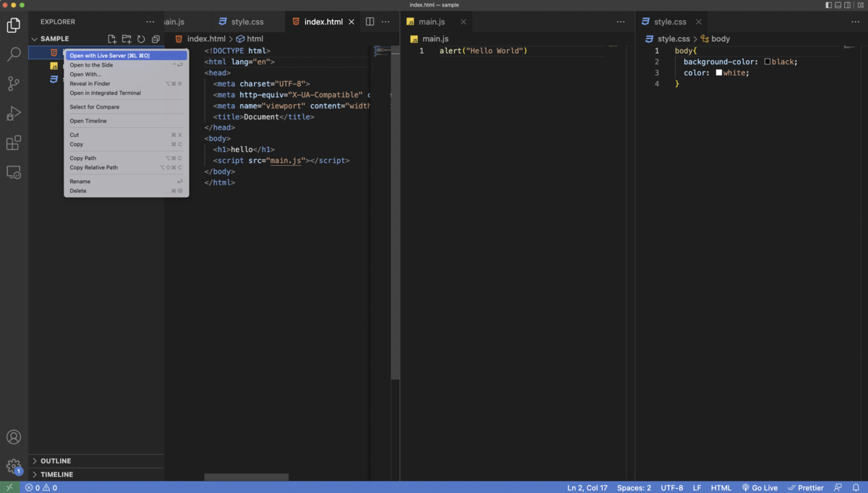Image resolution: width=868 pixels, height=493 pixels.
Task: Choose Open Timeline in context menu
Action: pyautogui.click(x=127, y=121)
